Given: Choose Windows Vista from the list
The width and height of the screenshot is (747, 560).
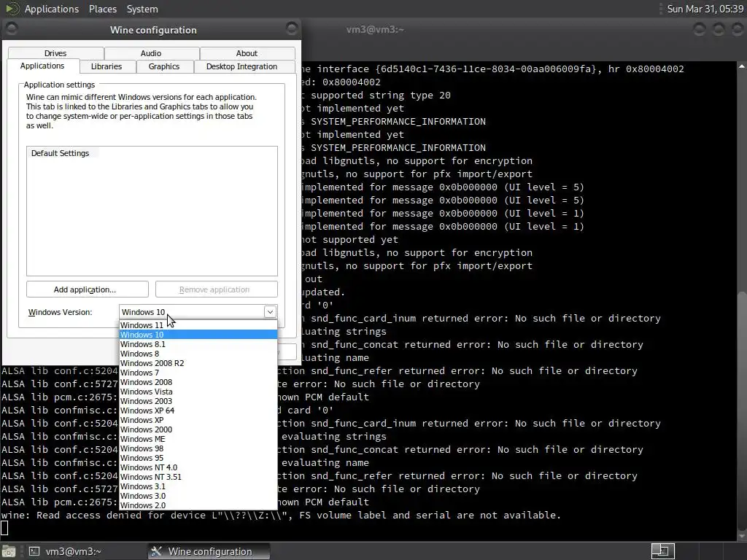Looking at the screenshot, I should click(198, 392).
